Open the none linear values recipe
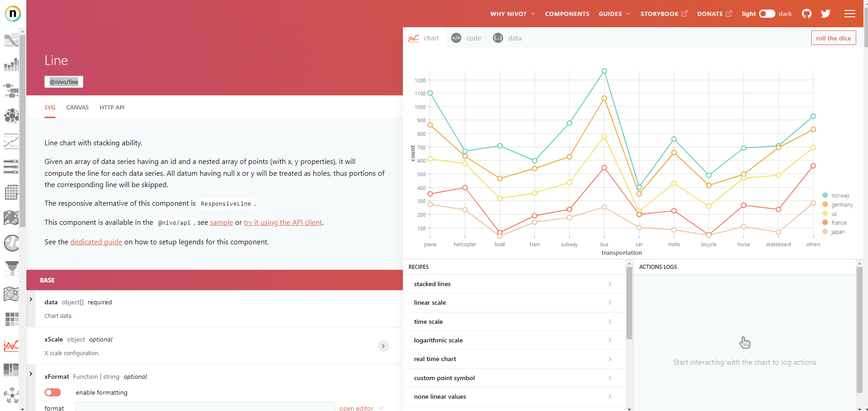 point(514,396)
